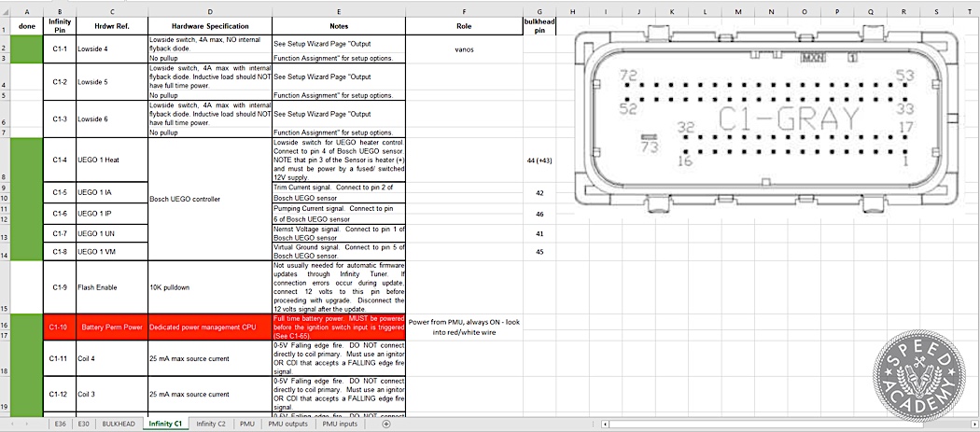Screen dimensions: 980x432
Task: Select the 'C1-1' pin cell
Action: pyautogui.click(x=60, y=49)
